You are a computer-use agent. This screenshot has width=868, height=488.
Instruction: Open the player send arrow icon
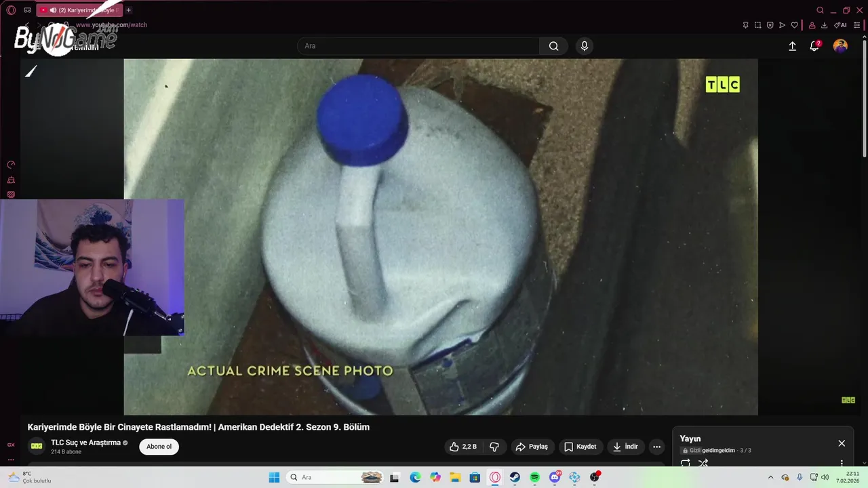(782, 25)
